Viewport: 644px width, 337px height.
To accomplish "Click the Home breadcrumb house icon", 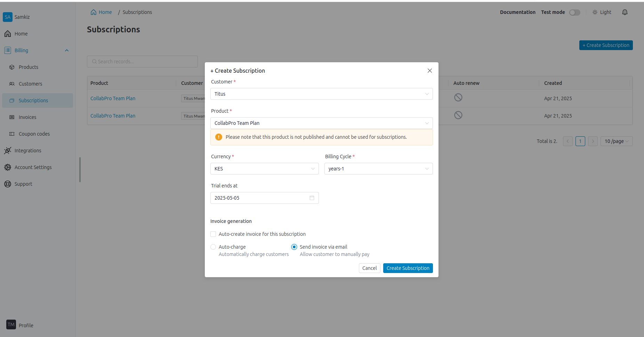I will coord(94,12).
